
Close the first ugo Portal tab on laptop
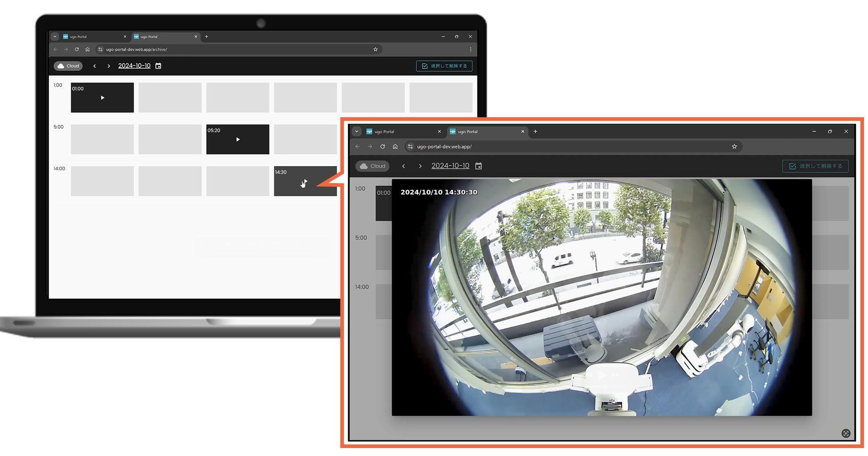[125, 37]
